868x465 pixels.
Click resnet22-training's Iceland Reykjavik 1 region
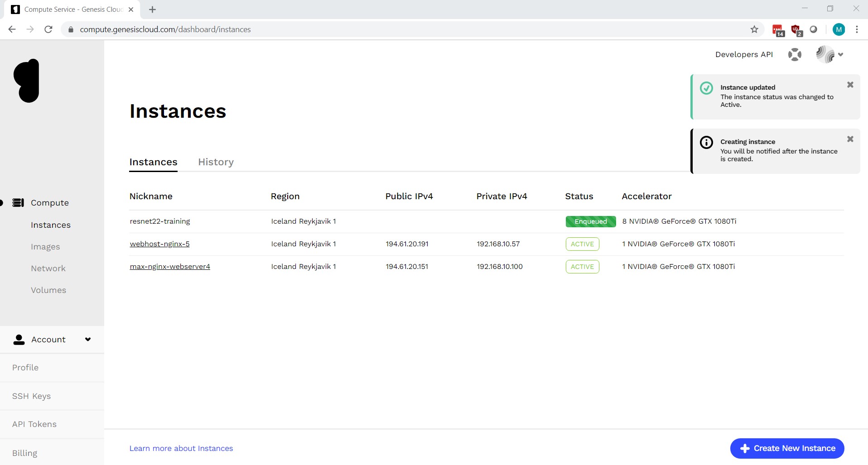point(304,221)
